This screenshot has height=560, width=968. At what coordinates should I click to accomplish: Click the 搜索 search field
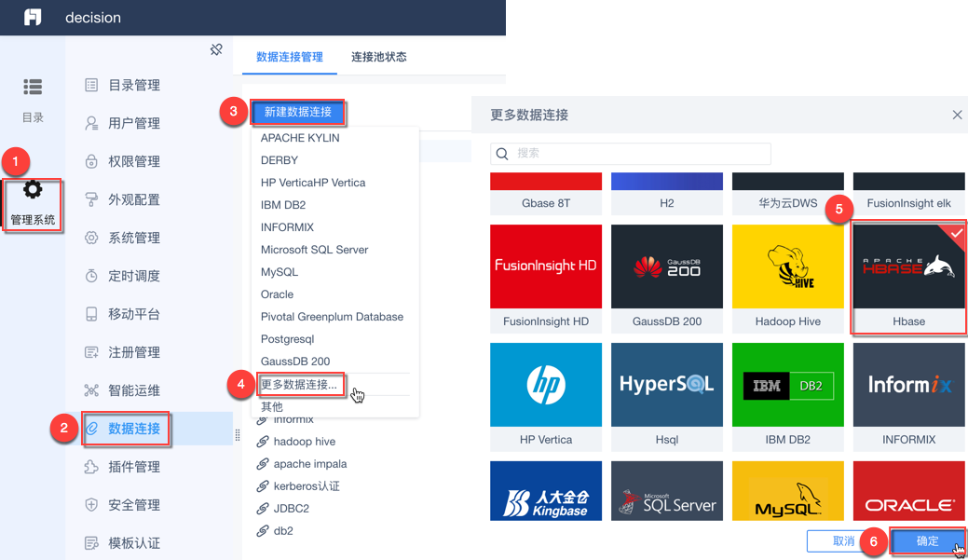pos(631,154)
